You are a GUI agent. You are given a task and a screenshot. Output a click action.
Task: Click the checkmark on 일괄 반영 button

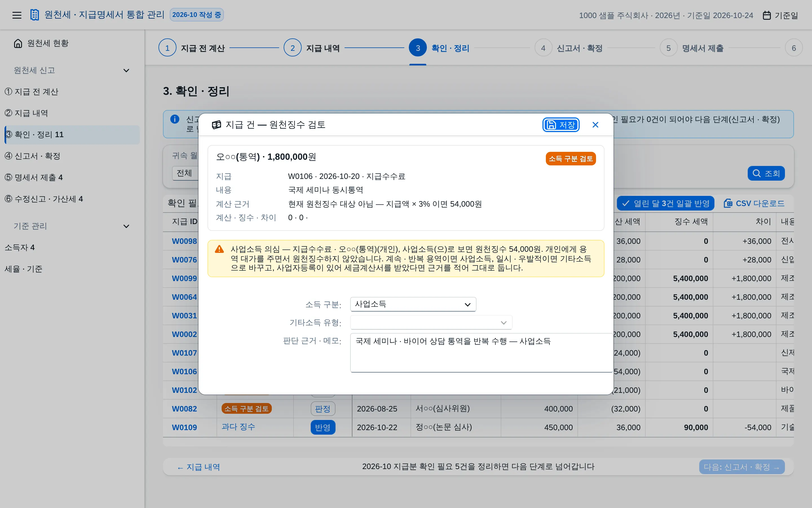pos(625,203)
